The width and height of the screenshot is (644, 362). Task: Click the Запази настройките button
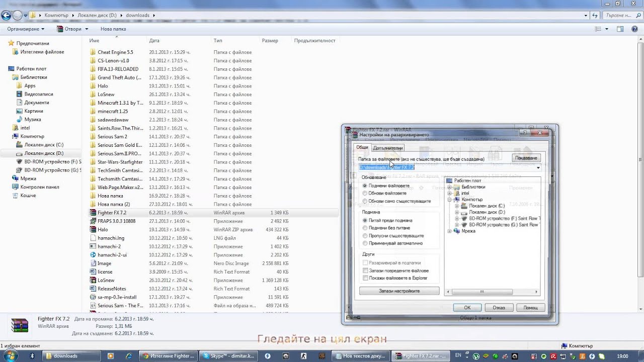[399, 291]
